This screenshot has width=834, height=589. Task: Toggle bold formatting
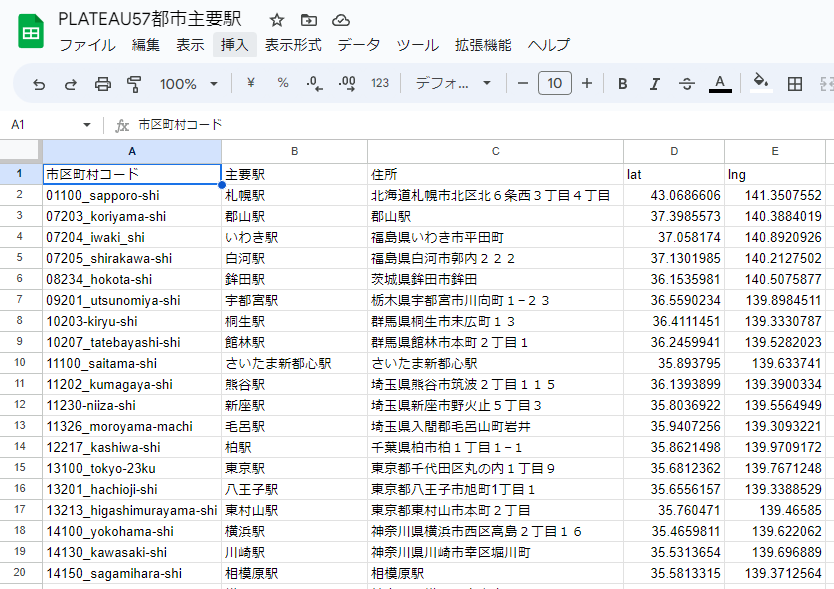[621, 85]
